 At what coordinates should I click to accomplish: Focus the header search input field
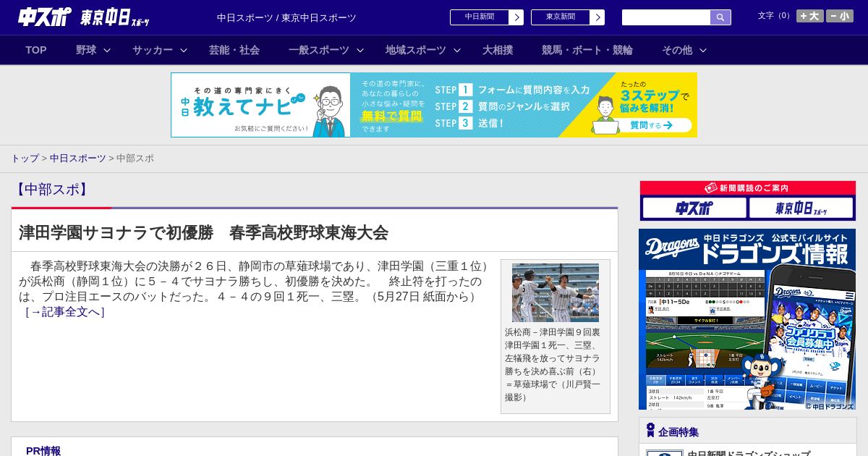pyautogui.click(x=666, y=17)
